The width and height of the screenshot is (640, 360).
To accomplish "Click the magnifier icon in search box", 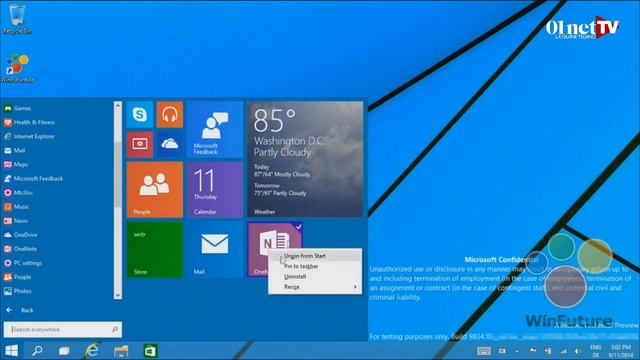I will pos(115,329).
